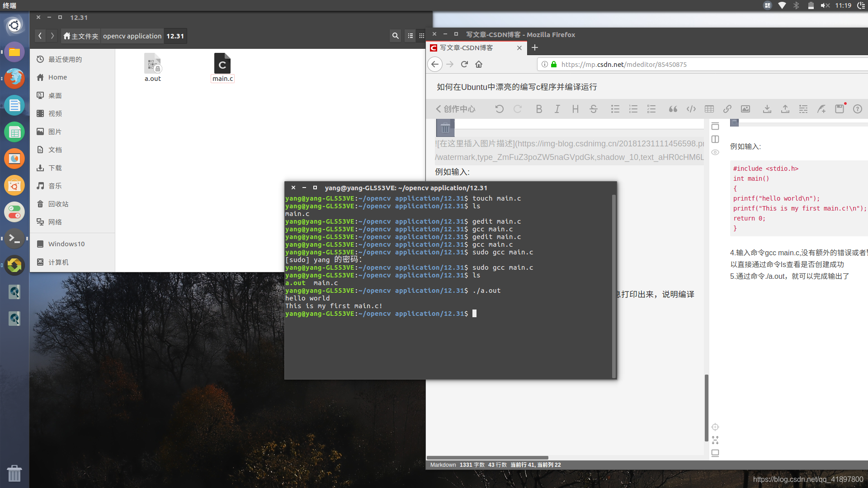Toggle italic formatting in the editor

point(557,109)
